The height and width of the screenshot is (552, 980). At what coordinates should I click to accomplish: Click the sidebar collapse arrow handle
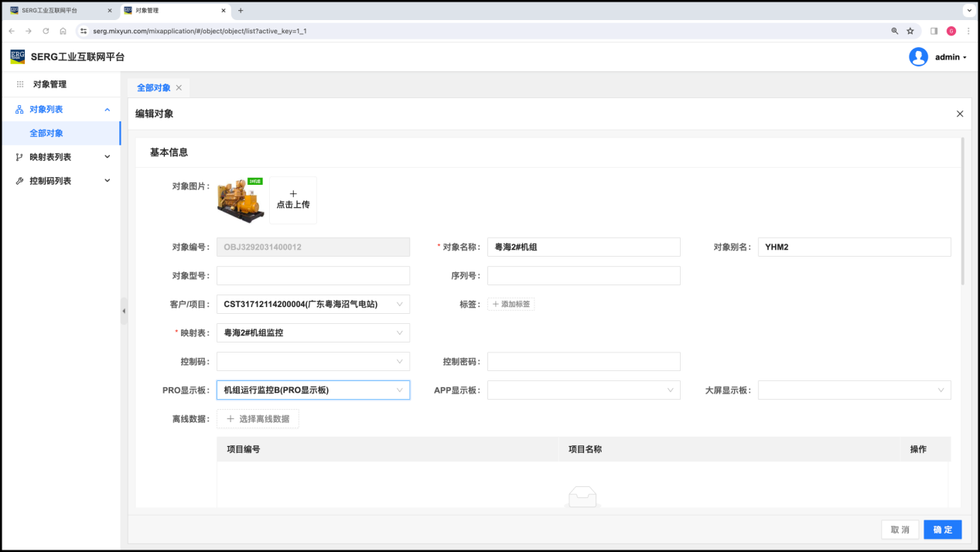pos(124,311)
